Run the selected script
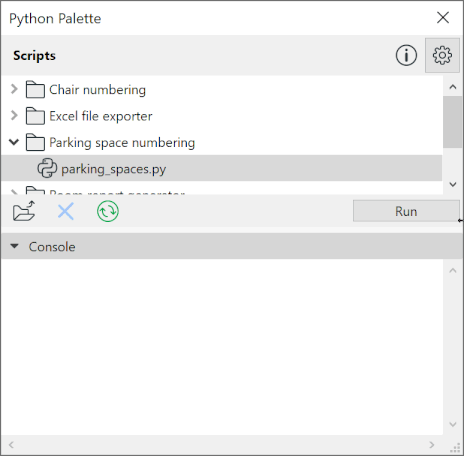This screenshot has width=464, height=456. [406, 211]
